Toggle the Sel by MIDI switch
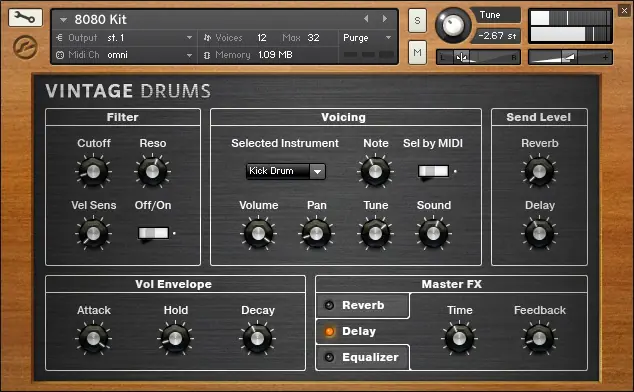 (433, 171)
